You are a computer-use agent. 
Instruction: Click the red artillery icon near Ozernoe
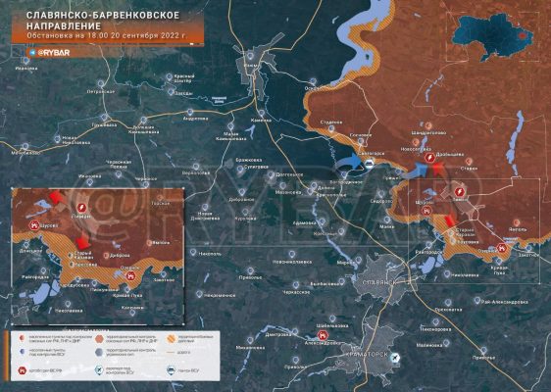pyautogui.click(x=502, y=248)
